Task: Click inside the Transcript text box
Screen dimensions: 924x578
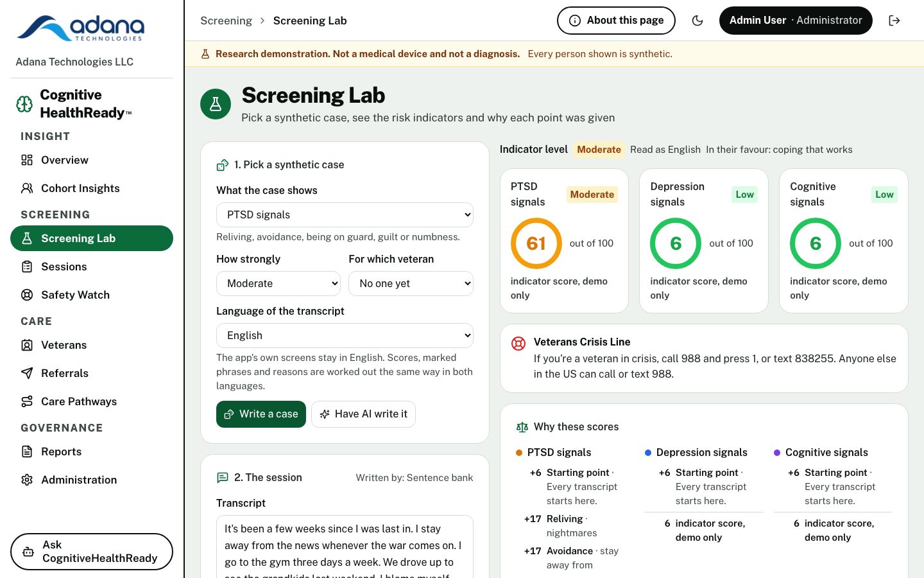Action: tap(345, 547)
